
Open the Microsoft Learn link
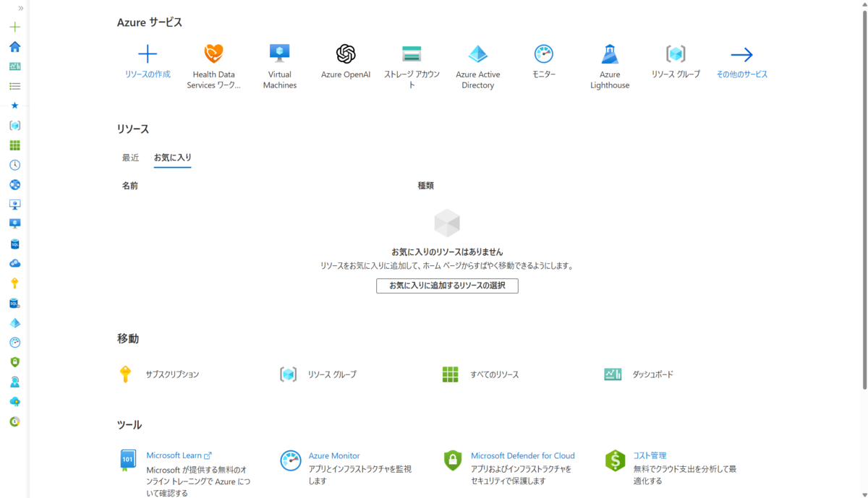point(179,455)
